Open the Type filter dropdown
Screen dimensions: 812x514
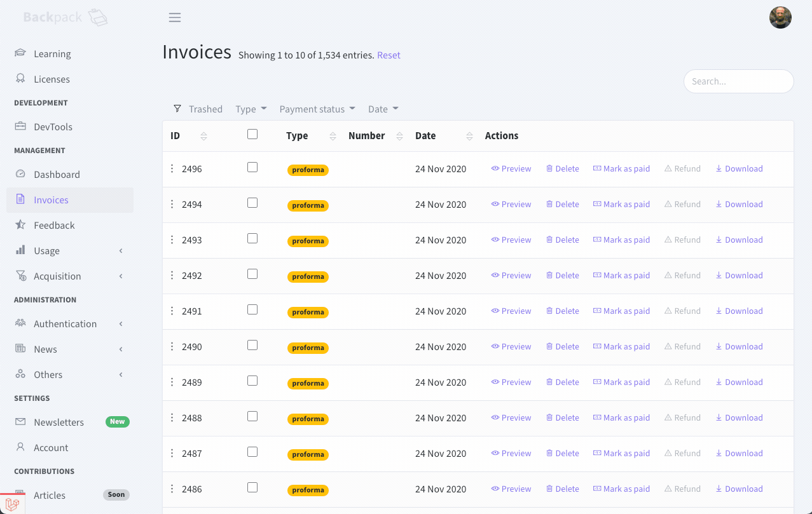(251, 109)
